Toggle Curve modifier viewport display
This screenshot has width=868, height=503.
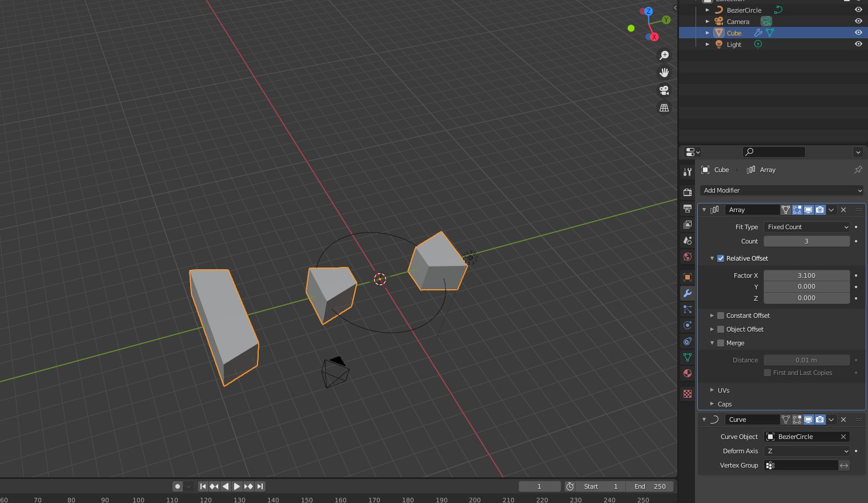click(x=809, y=420)
